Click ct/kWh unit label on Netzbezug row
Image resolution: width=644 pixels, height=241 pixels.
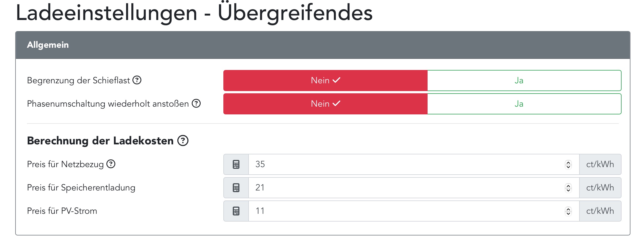click(600, 164)
